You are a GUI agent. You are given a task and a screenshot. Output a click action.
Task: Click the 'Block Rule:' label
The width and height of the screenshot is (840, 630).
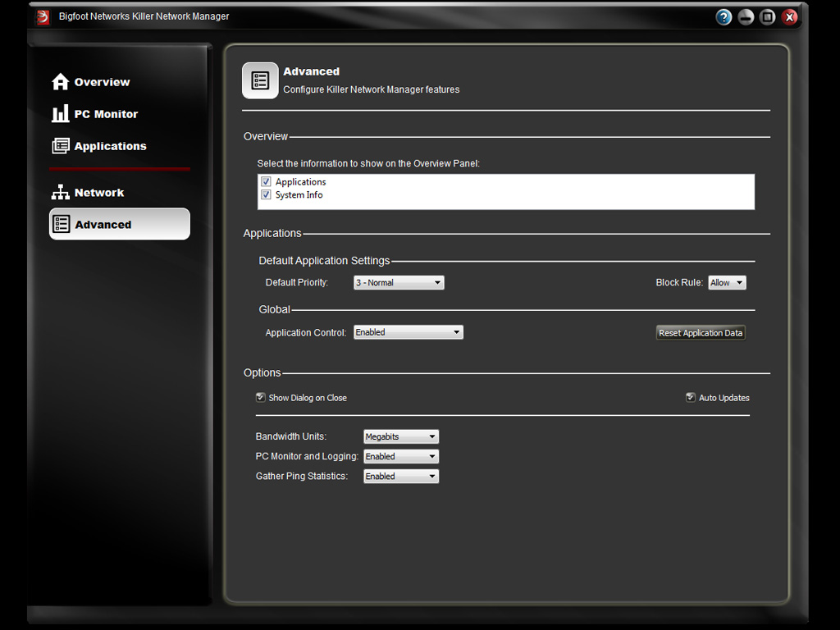coord(679,282)
